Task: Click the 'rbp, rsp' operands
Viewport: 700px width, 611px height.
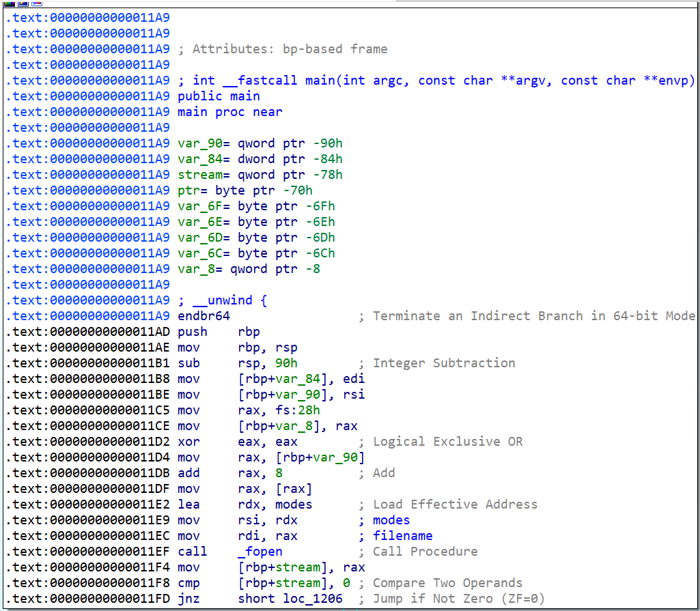Action: point(268,347)
